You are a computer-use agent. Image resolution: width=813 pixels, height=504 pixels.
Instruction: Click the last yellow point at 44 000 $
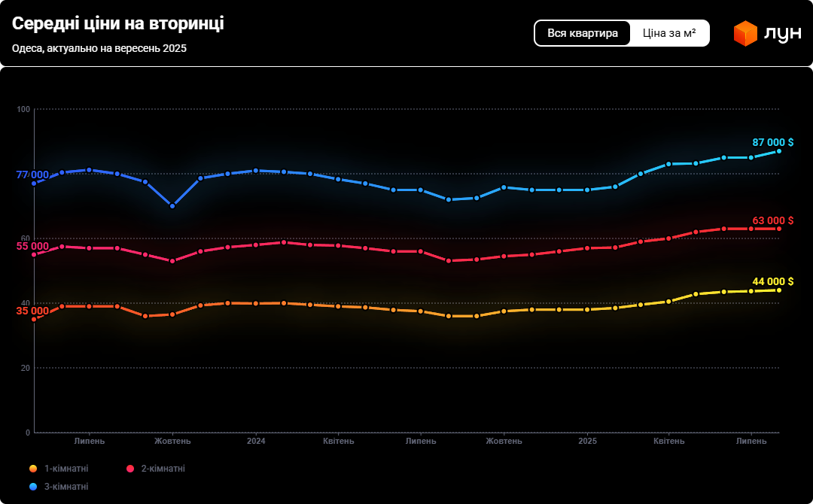point(779,290)
